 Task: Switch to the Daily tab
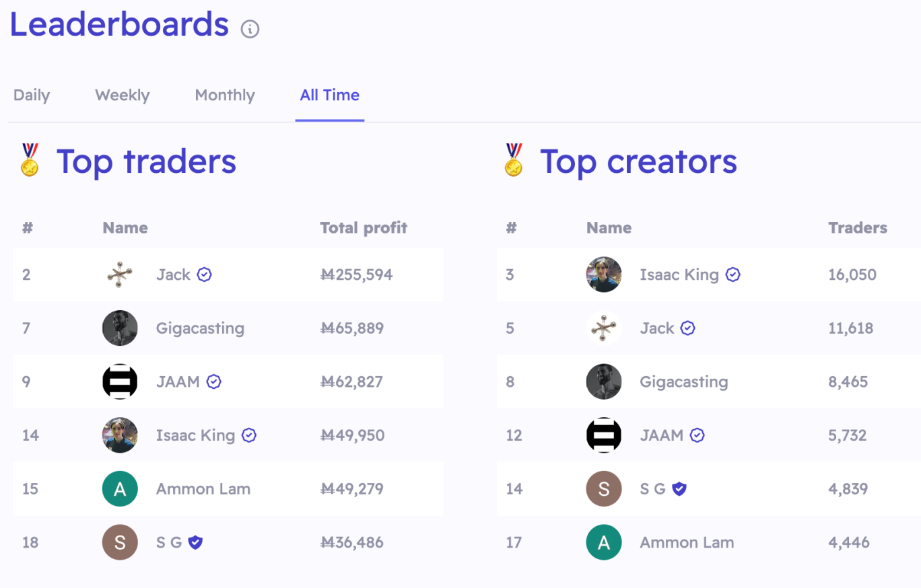[x=32, y=96]
